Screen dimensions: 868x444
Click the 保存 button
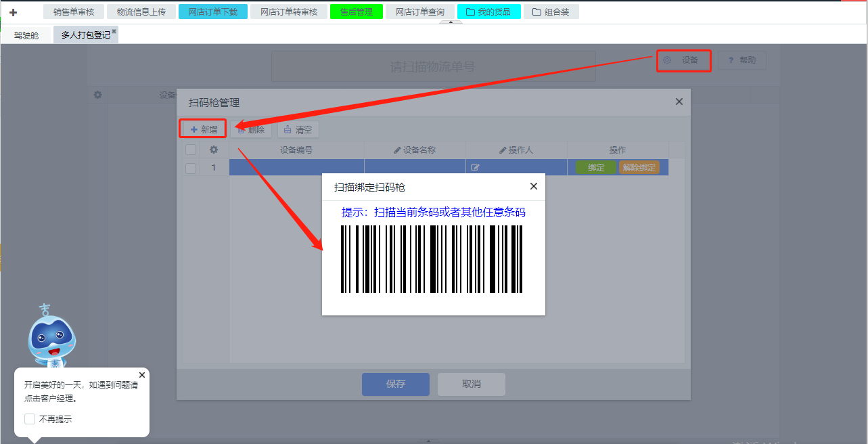click(x=396, y=384)
